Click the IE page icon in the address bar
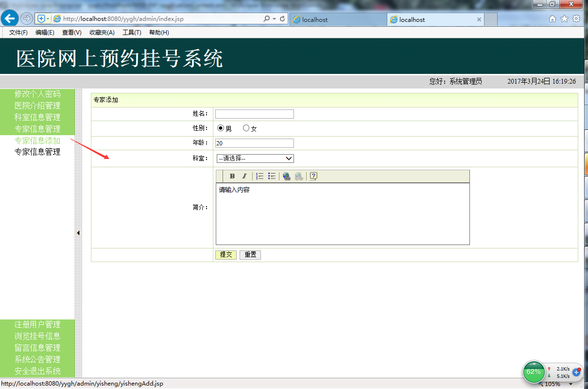This screenshot has height=389, width=588. (57, 19)
